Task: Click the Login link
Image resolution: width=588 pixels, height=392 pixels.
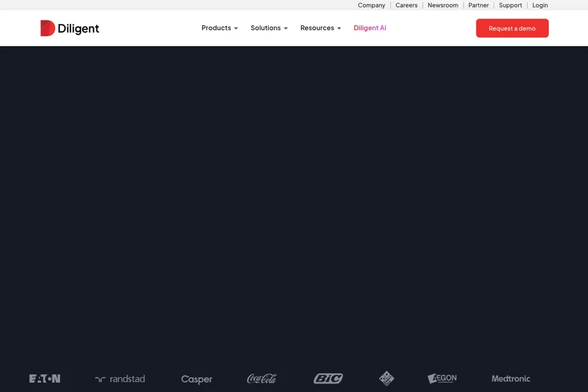Action: (x=540, y=6)
